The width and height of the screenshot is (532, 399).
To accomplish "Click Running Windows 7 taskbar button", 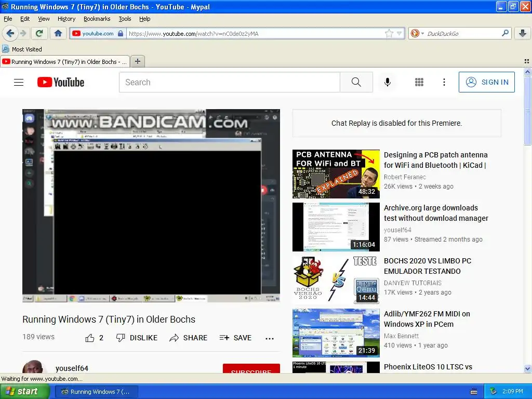I will coord(96,392).
